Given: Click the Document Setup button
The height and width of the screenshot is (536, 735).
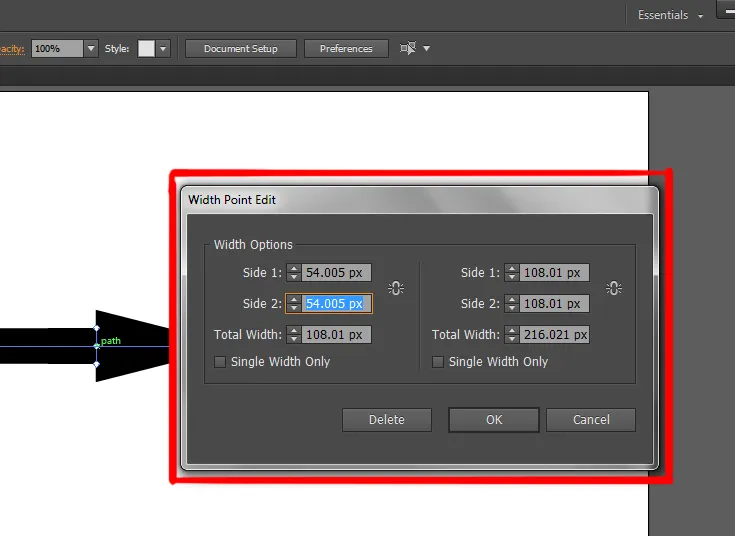Looking at the screenshot, I should tap(240, 48).
